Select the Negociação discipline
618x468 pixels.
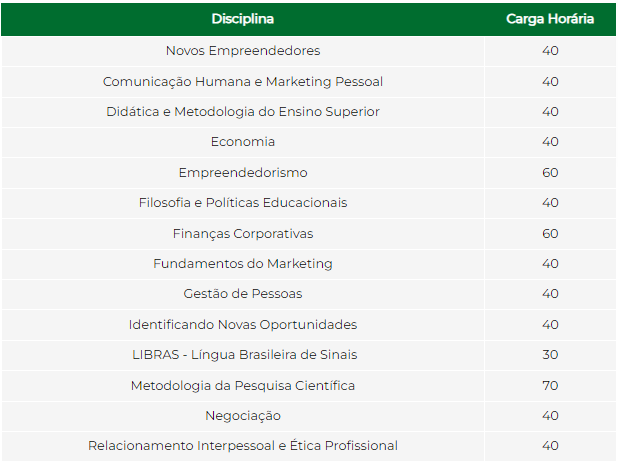(243, 416)
